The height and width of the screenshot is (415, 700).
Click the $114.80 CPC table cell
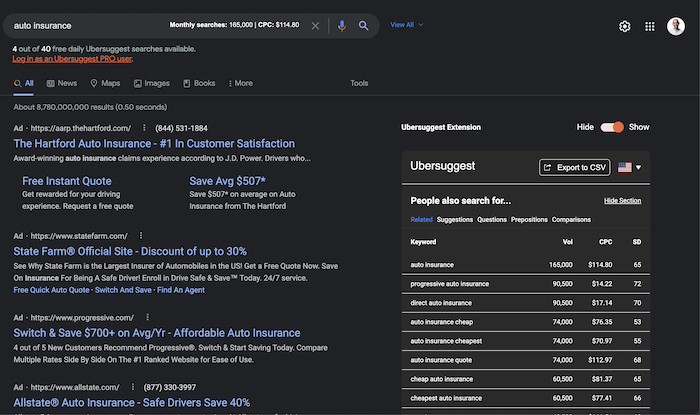pyautogui.click(x=600, y=265)
